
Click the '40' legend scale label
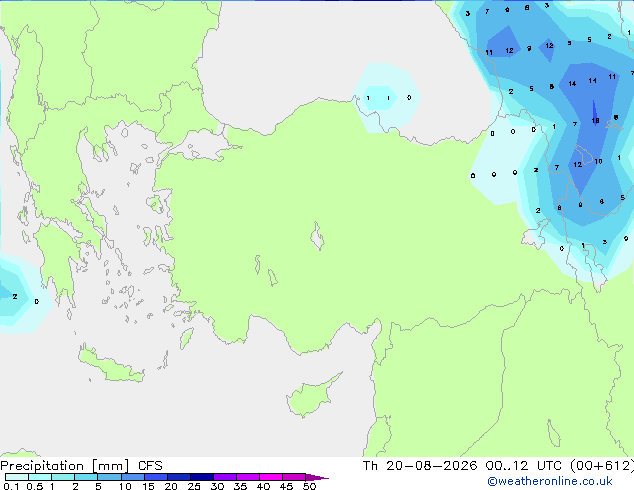[263, 486]
